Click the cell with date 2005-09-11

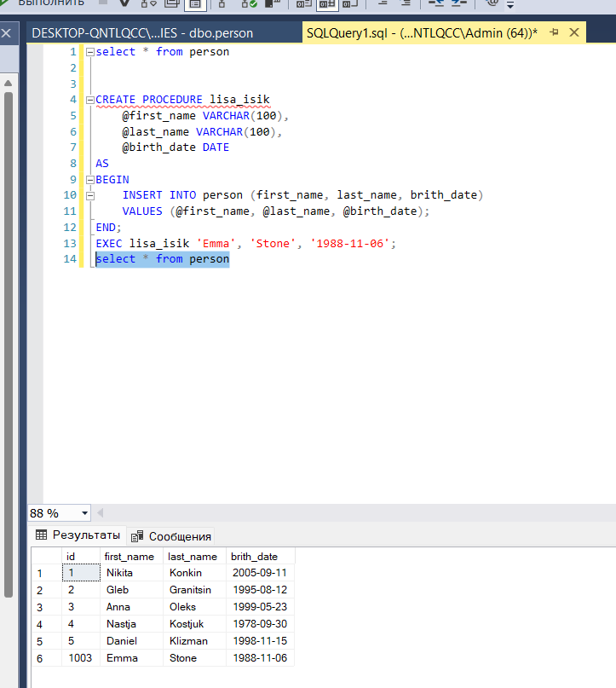click(x=261, y=573)
